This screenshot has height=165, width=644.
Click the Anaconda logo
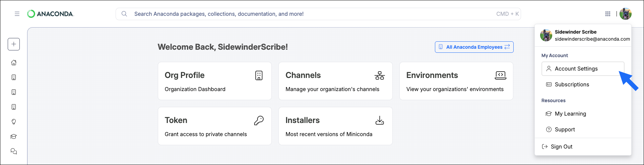pos(51,14)
